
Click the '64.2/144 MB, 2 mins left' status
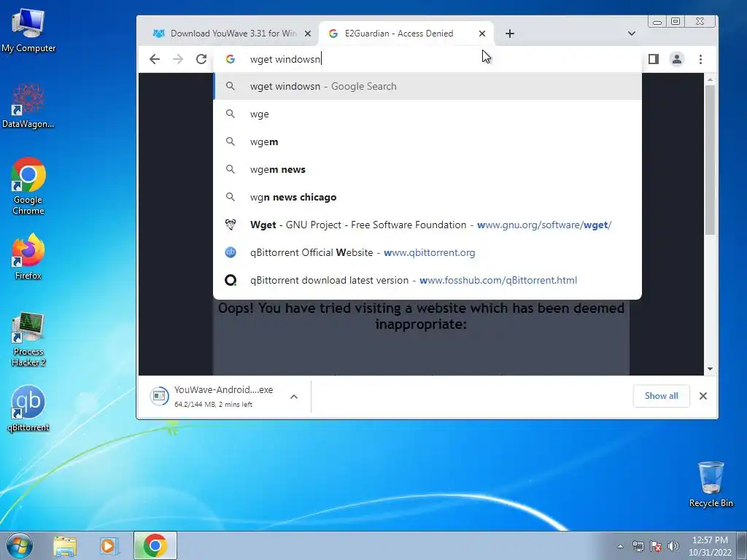pos(213,404)
